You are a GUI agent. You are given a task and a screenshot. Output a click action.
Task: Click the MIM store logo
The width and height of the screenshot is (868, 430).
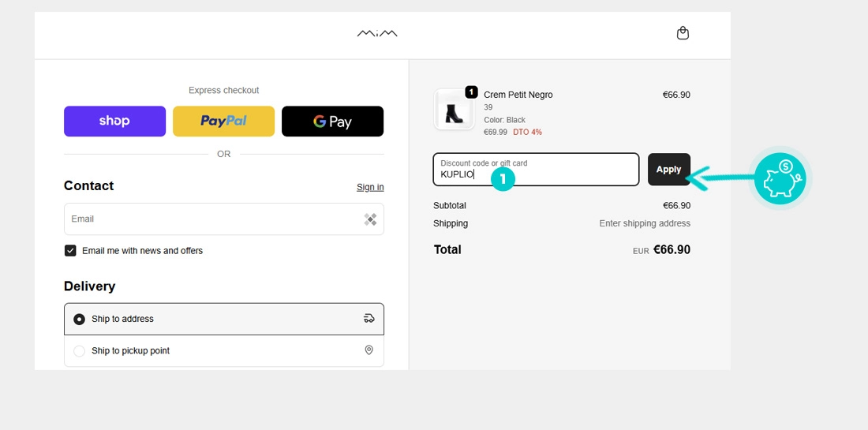coord(377,33)
